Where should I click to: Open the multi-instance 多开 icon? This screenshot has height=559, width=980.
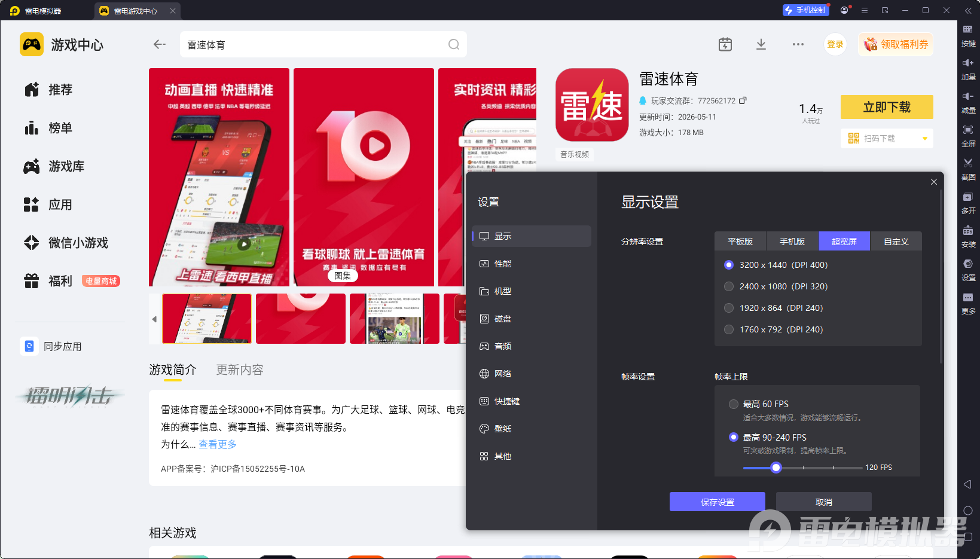[x=968, y=197]
